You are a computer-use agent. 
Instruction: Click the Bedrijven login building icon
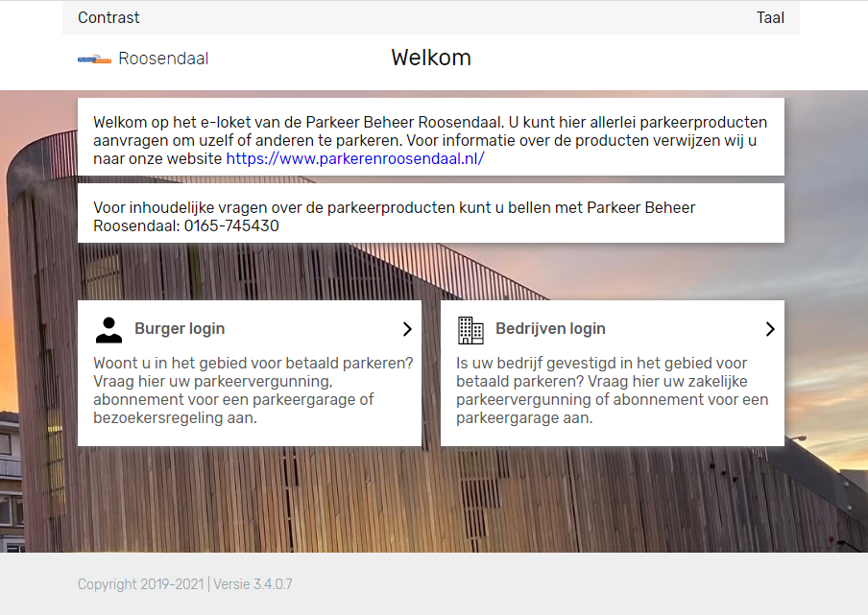470,330
